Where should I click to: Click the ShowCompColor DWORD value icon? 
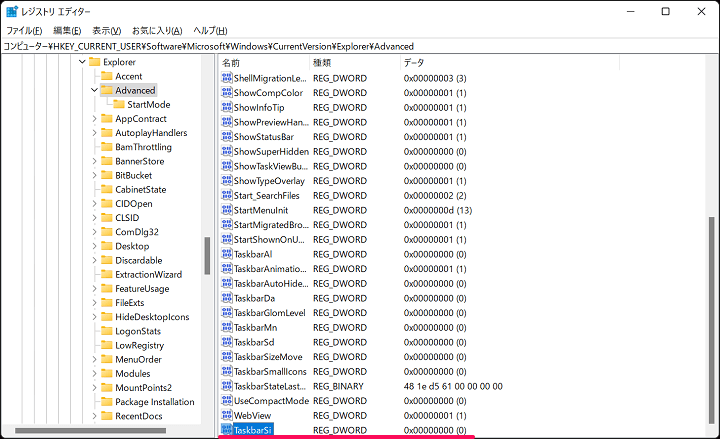click(226, 93)
